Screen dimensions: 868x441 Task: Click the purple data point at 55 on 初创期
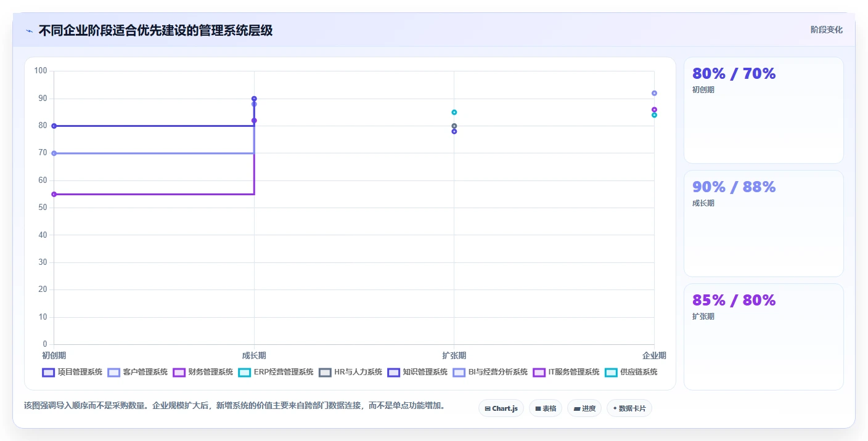tap(54, 194)
